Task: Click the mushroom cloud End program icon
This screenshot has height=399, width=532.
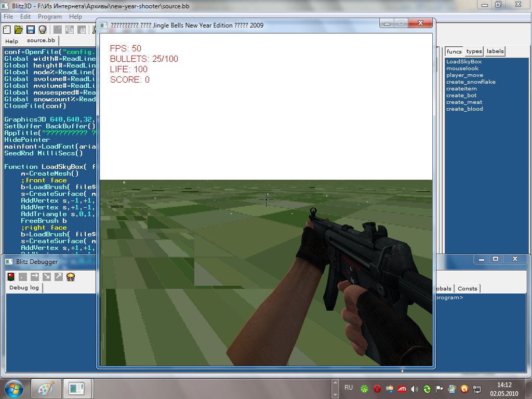Action: tap(71, 276)
